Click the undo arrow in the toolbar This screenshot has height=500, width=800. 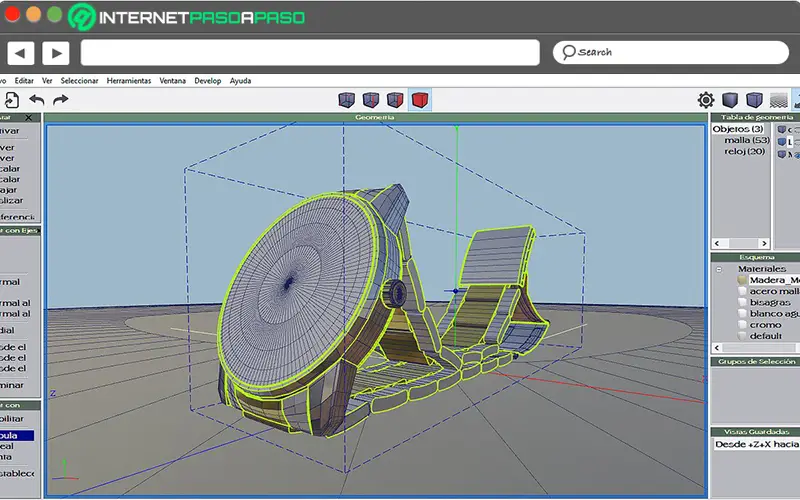point(37,100)
